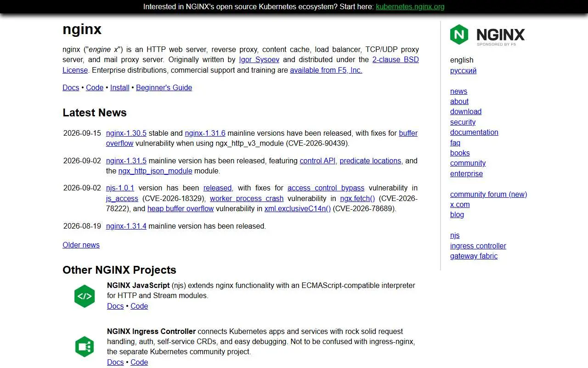Viewport: 588px width, 368px height.
Task: Open Docs link under NGINX JavaScript
Action: coord(115,306)
